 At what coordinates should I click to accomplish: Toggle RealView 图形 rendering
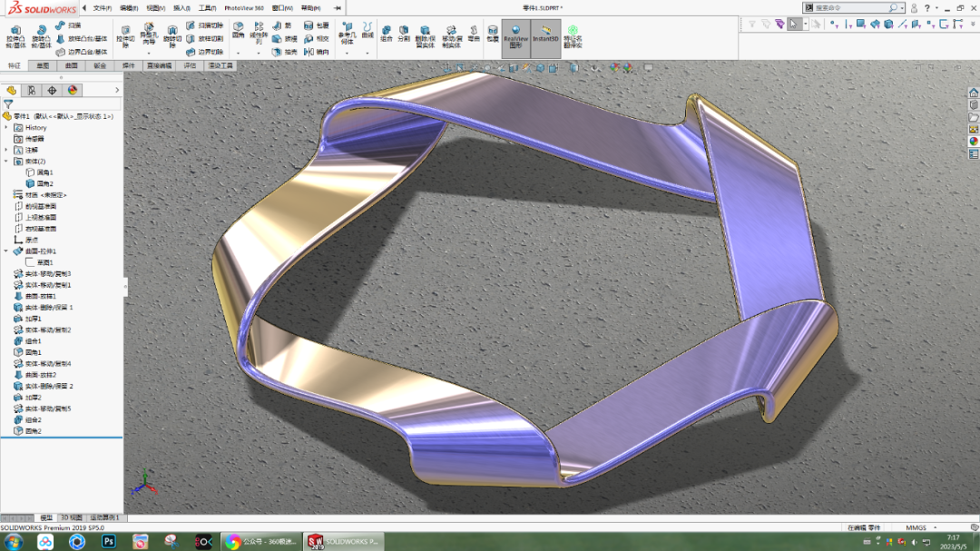click(515, 36)
